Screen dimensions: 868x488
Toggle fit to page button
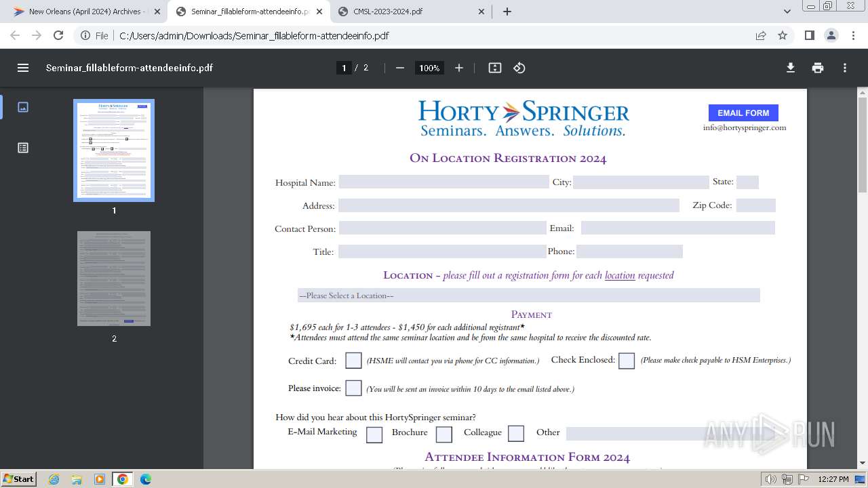point(495,68)
